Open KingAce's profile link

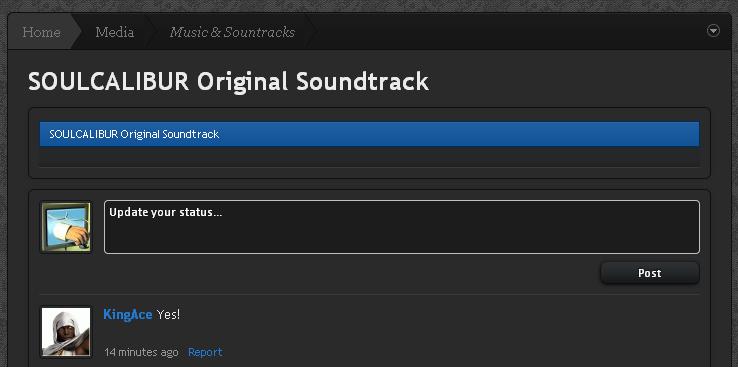pyautogui.click(x=128, y=314)
